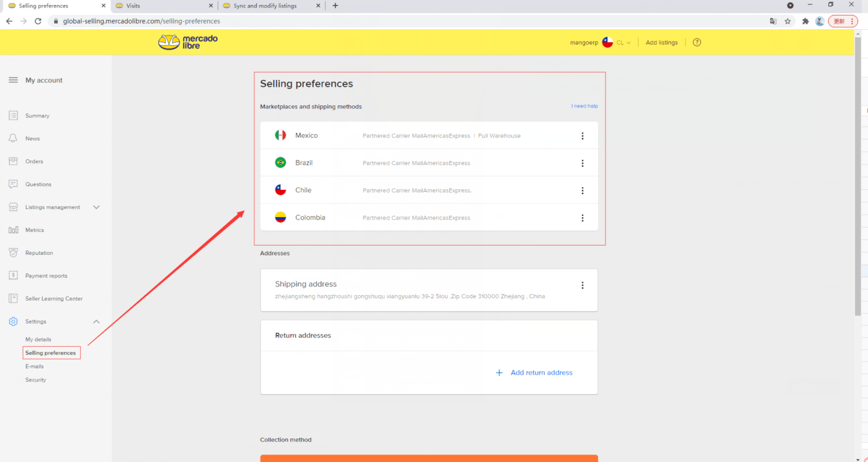The height and width of the screenshot is (462, 868).
Task: Open the Brazil row options menu
Action: point(582,163)
